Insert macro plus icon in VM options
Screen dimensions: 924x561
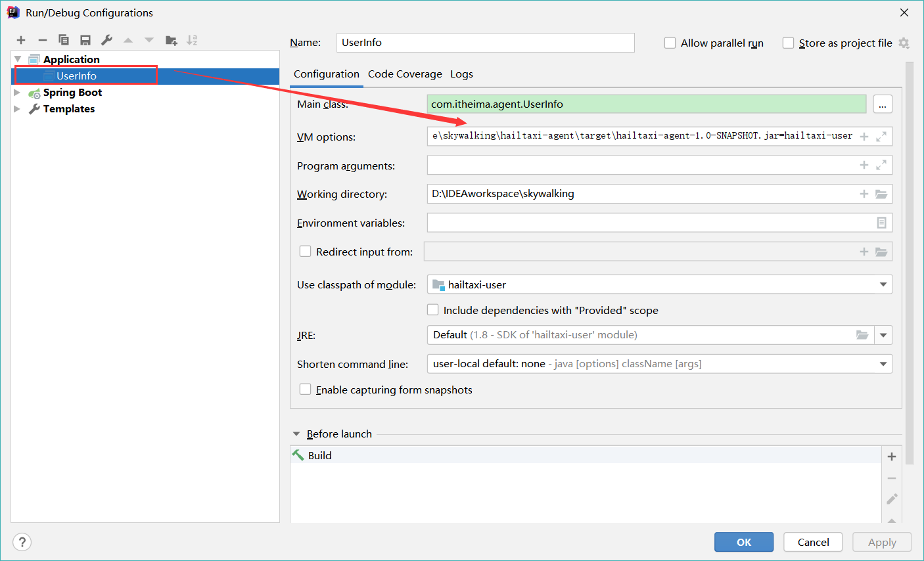coord(864,137)
